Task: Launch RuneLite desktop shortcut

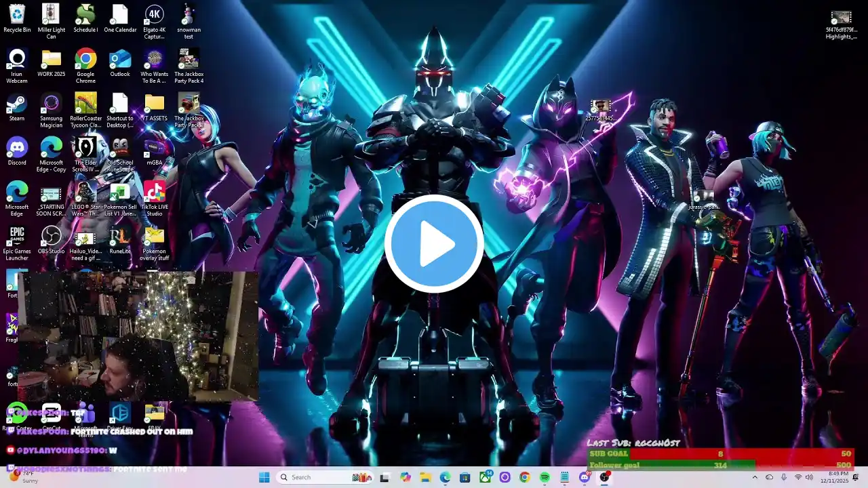Action: (x=120, y=240)
